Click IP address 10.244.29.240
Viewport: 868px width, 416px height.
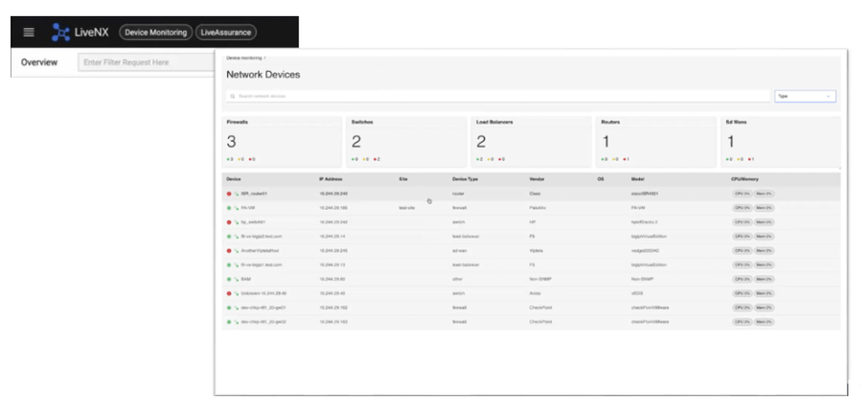333,194
